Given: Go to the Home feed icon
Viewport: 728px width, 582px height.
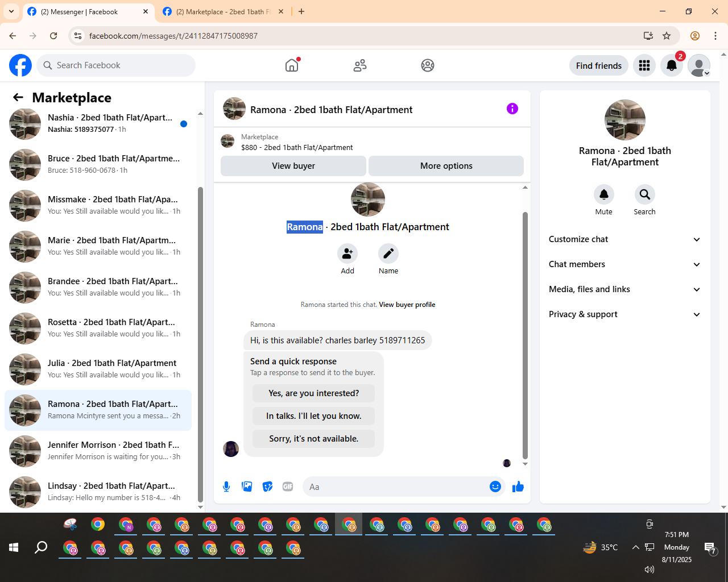Looking at the screenshot, I should pos(292,65).
